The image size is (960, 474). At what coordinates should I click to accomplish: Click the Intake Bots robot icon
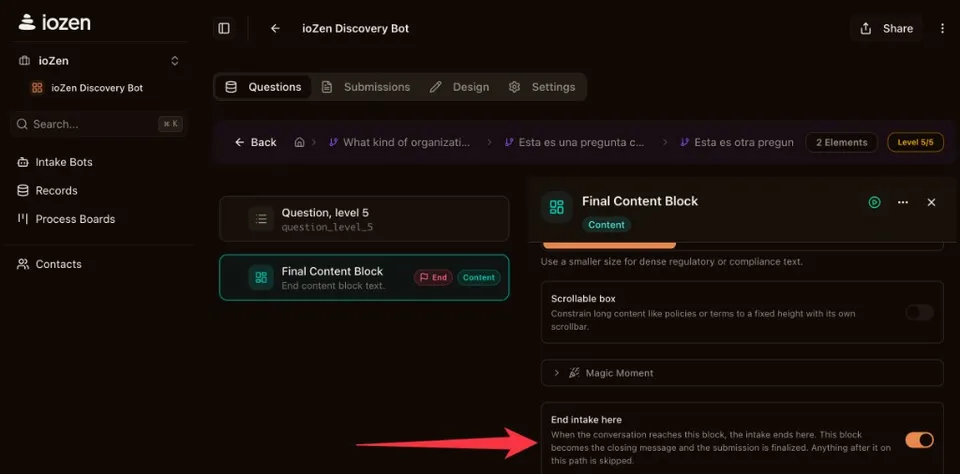point(23,162)
